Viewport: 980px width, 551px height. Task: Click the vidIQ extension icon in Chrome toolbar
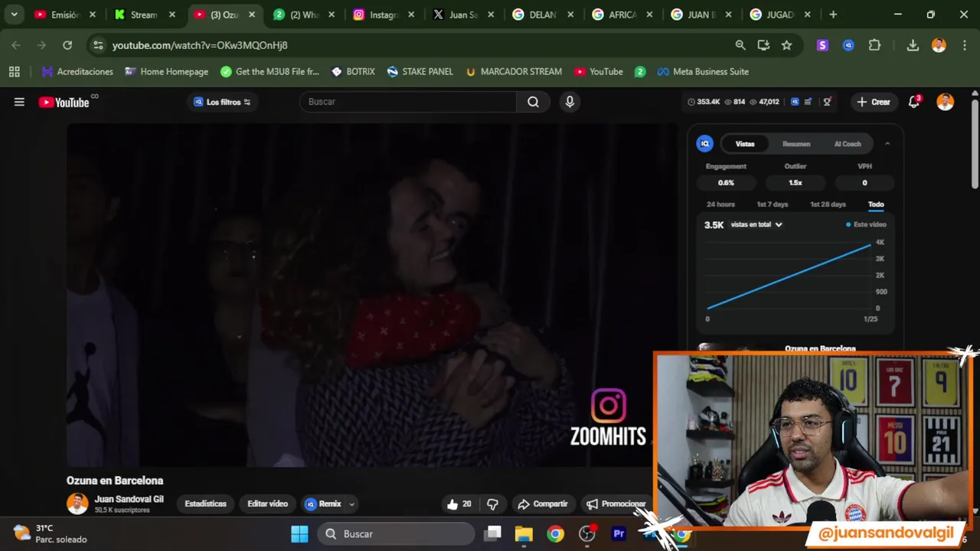click(848, 45)
